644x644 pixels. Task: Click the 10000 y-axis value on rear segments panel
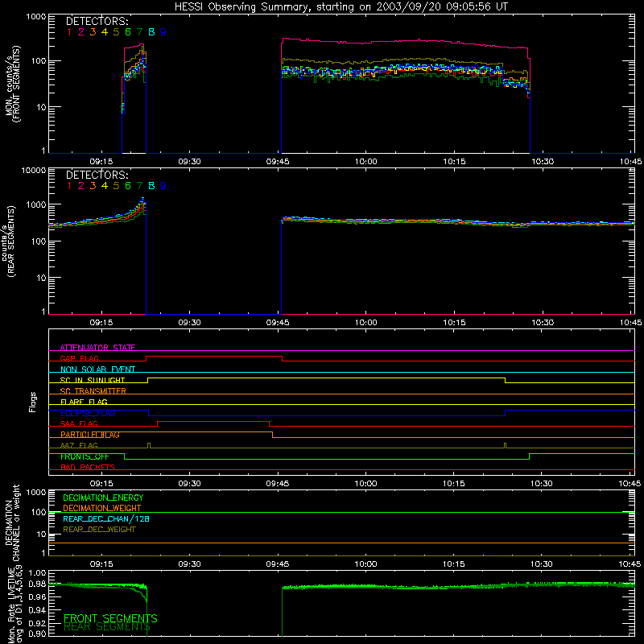pyautogui.click(x=34, y=171)
